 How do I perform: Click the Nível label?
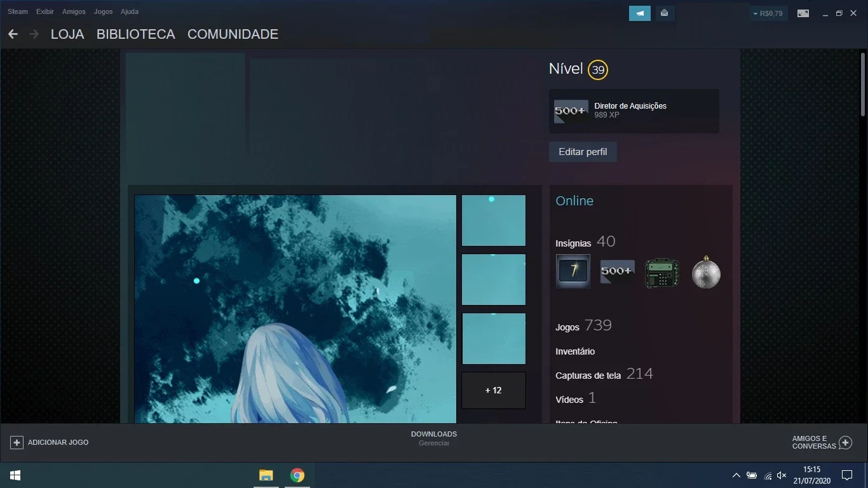point(566,69)
